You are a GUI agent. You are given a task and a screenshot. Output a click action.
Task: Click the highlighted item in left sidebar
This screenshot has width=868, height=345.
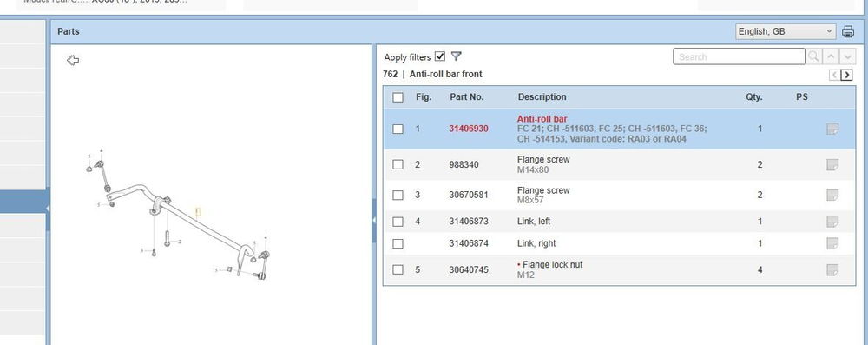tap(23, 202)
